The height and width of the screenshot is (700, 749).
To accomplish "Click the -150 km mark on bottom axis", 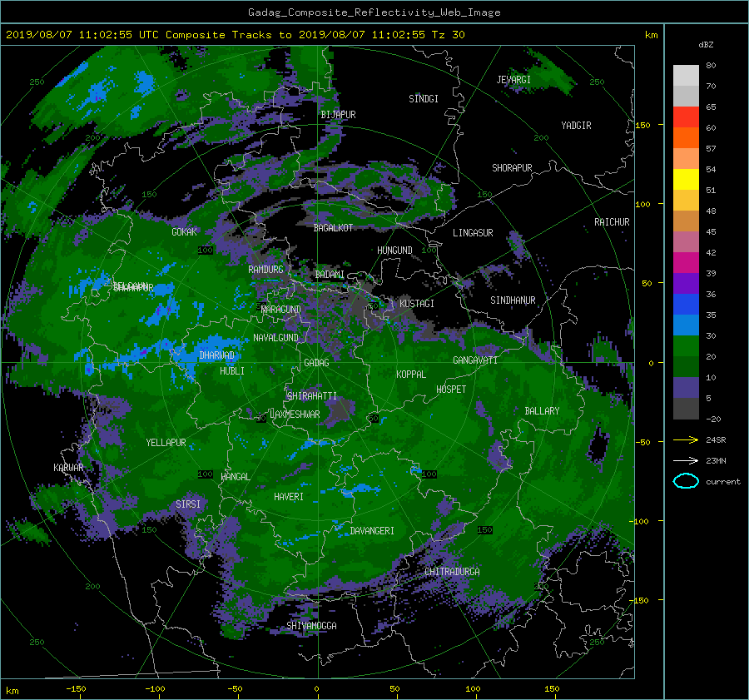I will pyautogui.click(x=76, y=689).
